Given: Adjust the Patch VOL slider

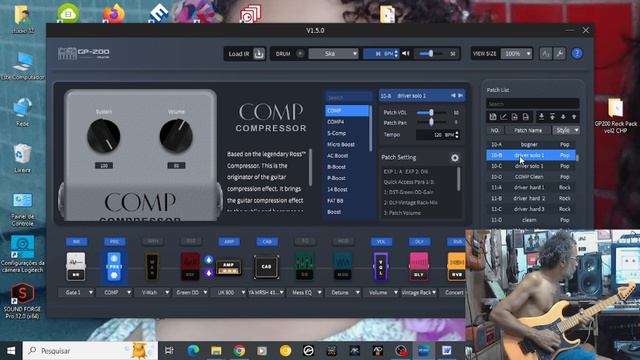Looking at the screenshot, I should (x=431, y=112).
